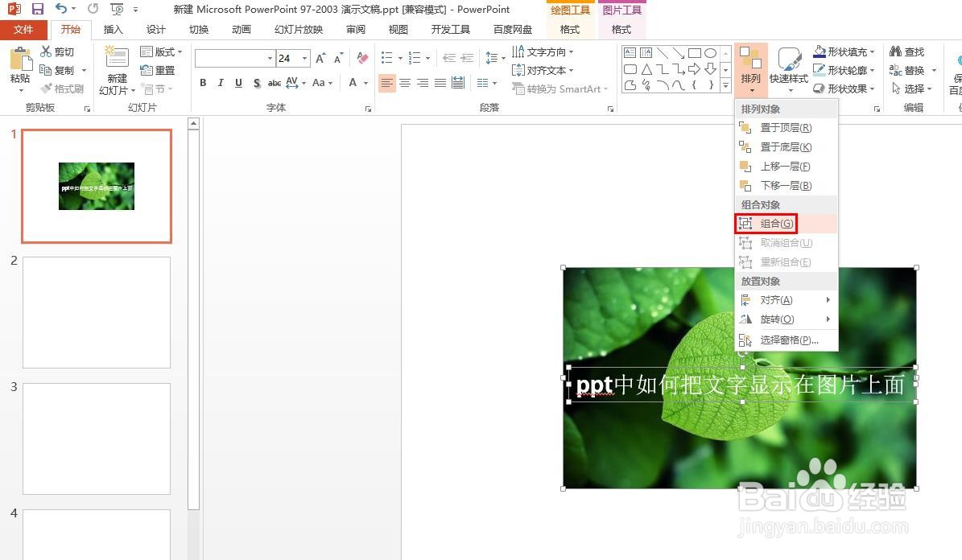Click the 版式 (Layout) button

[x=160, y=51]
